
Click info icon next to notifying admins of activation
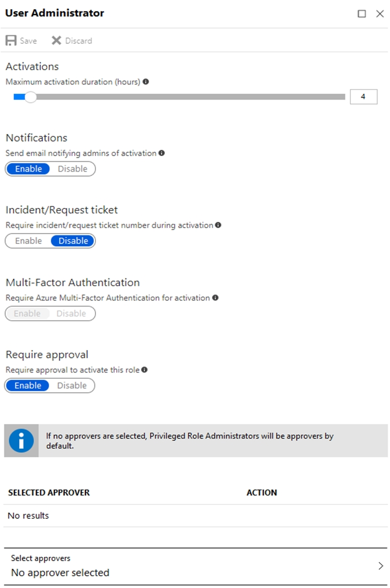tap(161, 153)
